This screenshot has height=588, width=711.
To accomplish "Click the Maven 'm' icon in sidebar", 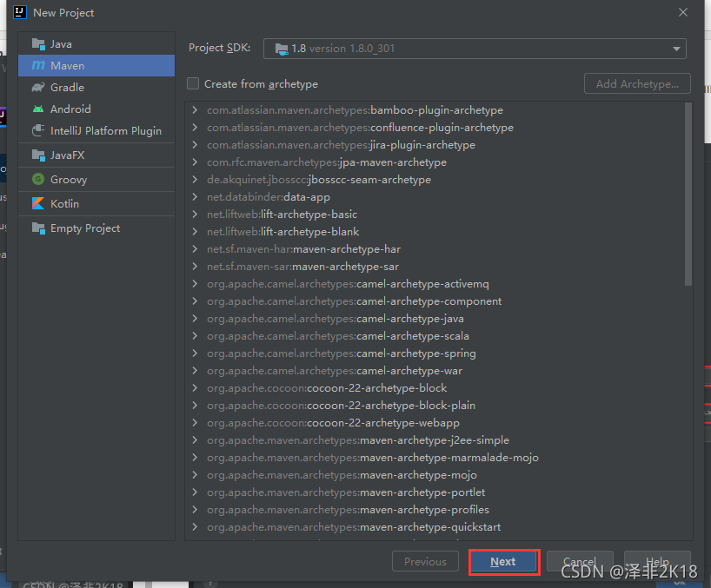I will tap(38, 66).
